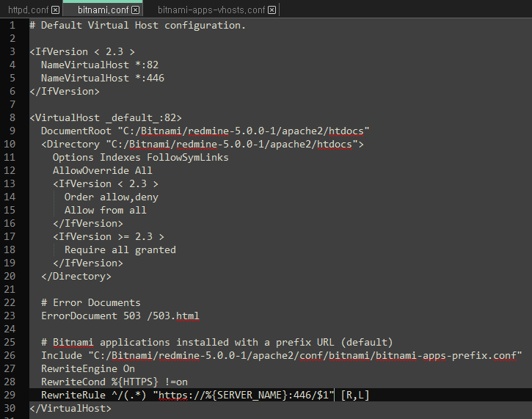Click 'ErrorDocument 503 /503.html' line

[x=120, y=316]
